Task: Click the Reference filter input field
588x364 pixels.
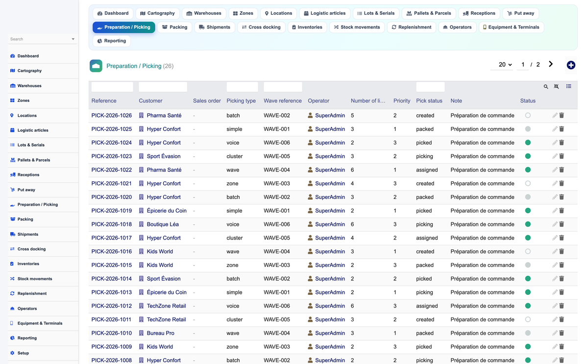Action: [x=112, y=87]
